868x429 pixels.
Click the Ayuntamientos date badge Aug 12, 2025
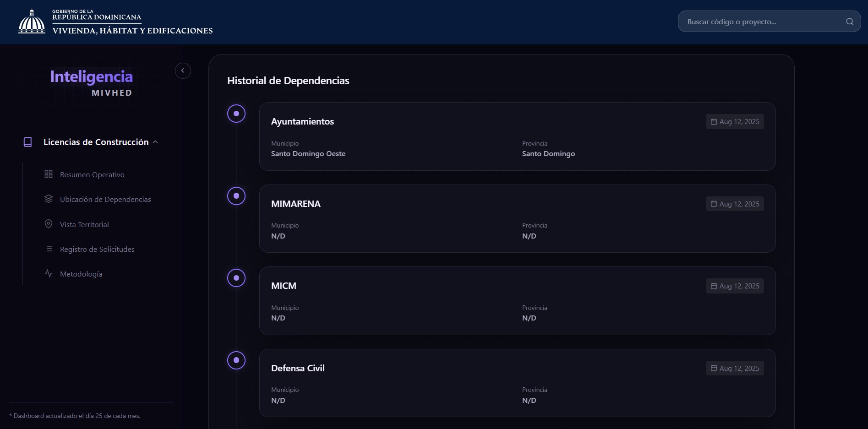click(x=735, y=122)
